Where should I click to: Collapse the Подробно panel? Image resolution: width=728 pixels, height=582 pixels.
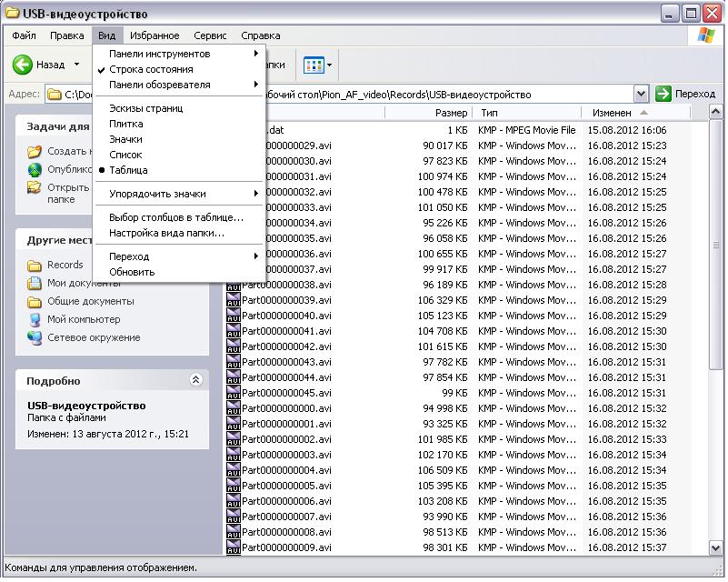tap(194, 381)
